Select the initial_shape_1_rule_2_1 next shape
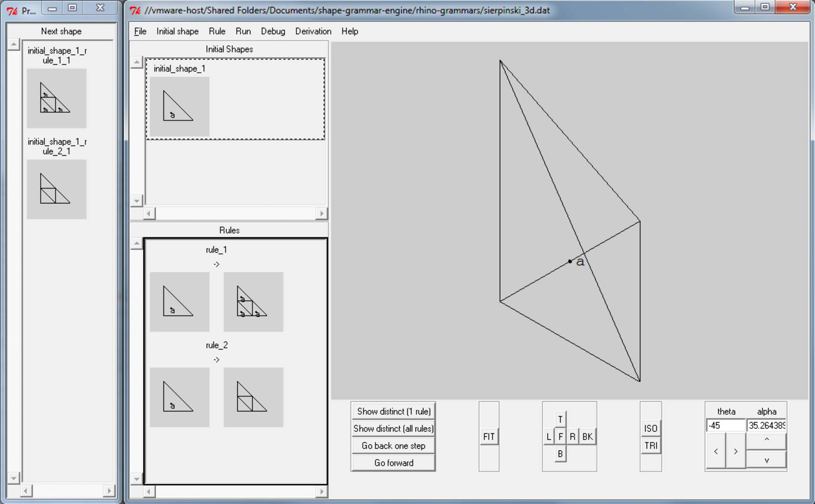Image resolution: width=815 pixels, height=504 pixels. coord(56,189)
